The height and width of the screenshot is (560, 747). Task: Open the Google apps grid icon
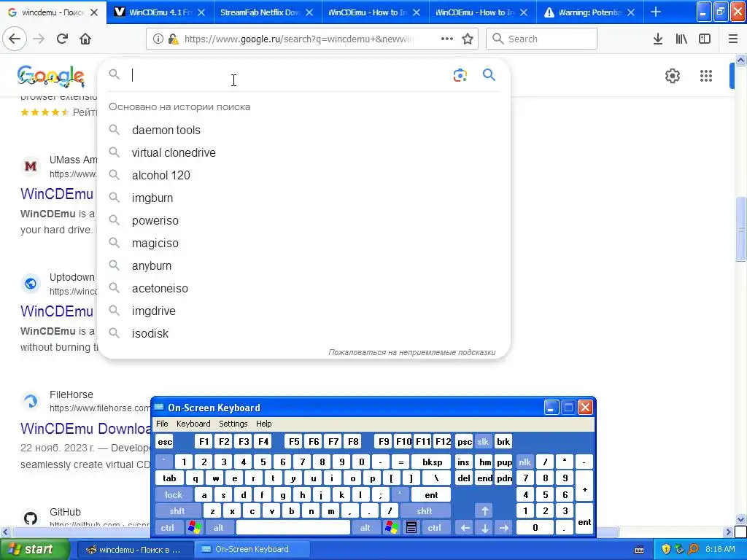click(x=706, y=76)
